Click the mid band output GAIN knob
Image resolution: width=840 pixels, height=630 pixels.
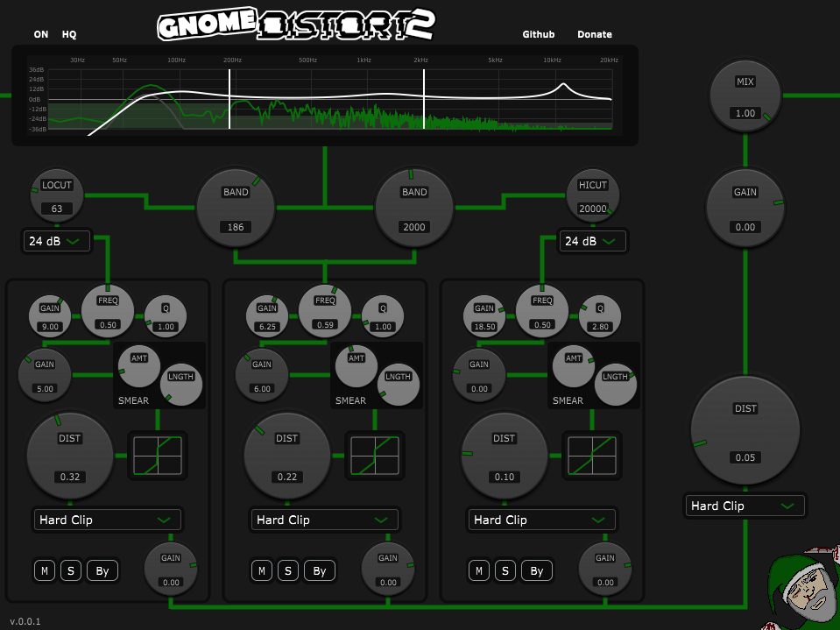(388, 569)
